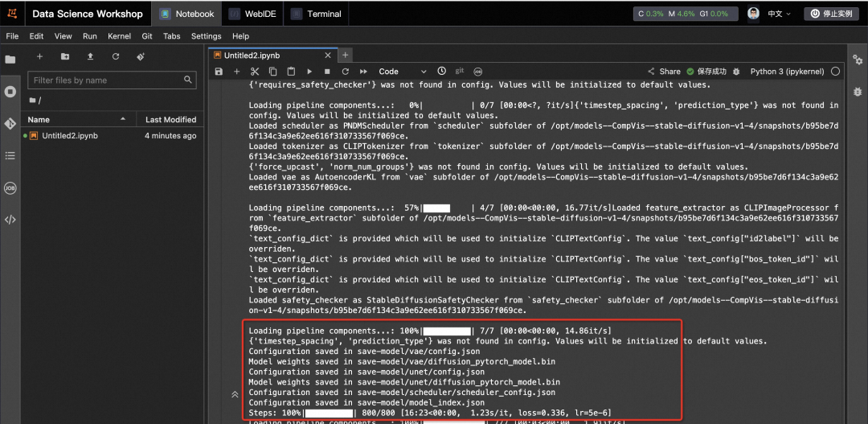This screenshot has width=868, height=424.
Task: Open the Help menu
Action: pos(240,36)
